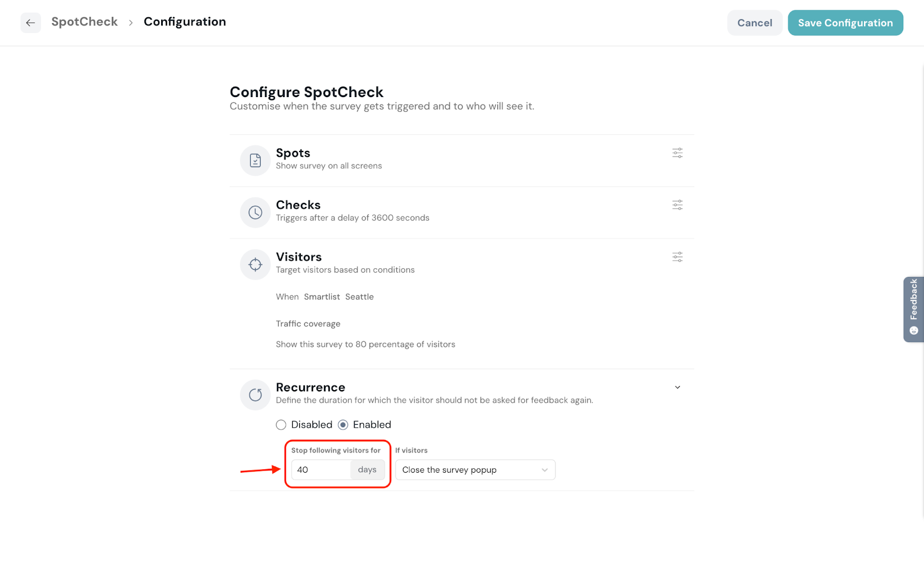Click the back arrow icon
Screen dimensions: 924x578
click(x=31, y=23)
